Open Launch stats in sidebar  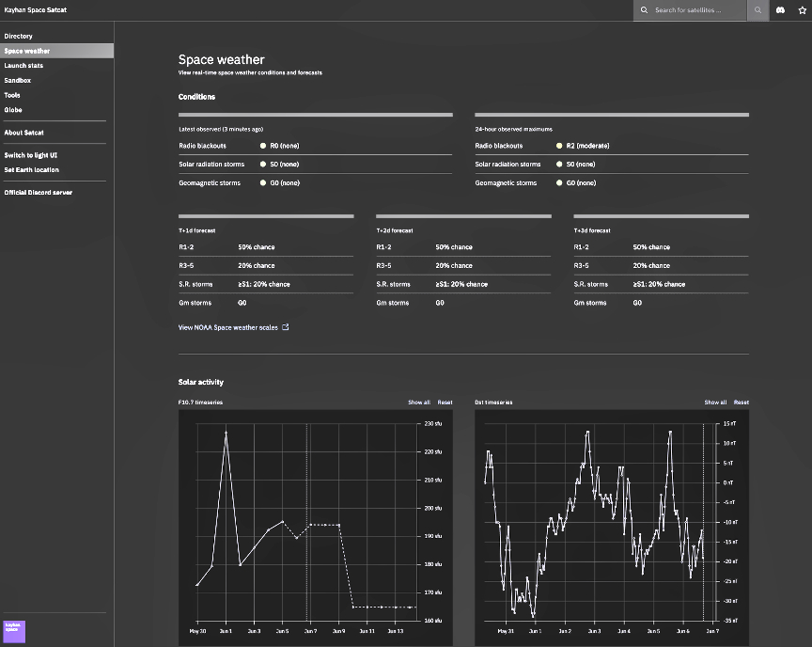(x=23, y=66)
